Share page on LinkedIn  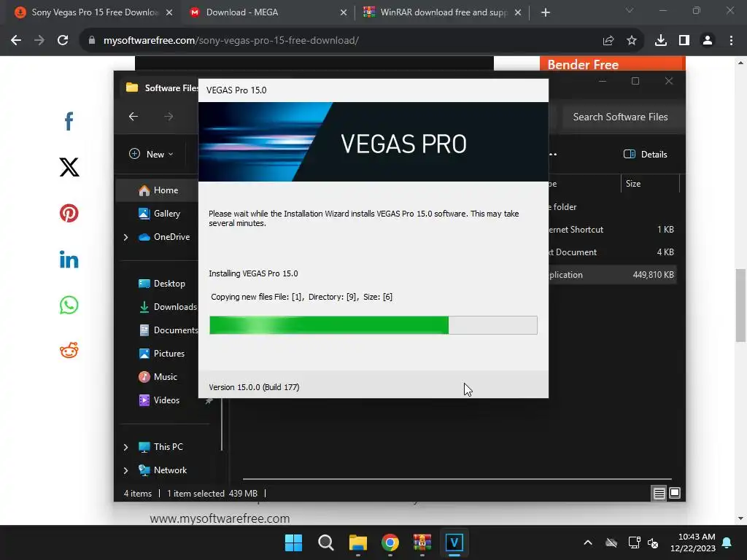click(x=69, y=260)
